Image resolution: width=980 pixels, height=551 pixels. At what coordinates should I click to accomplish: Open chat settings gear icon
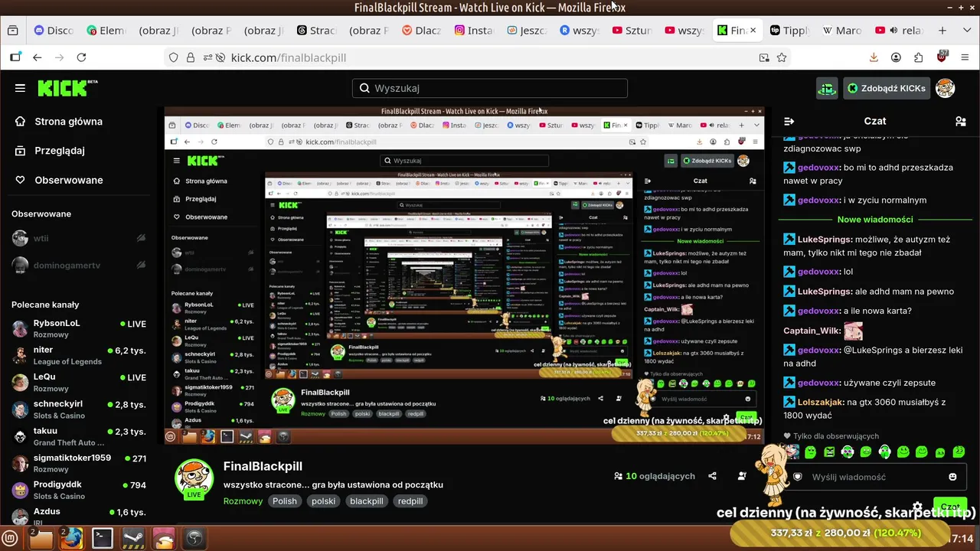coord(917,507)
